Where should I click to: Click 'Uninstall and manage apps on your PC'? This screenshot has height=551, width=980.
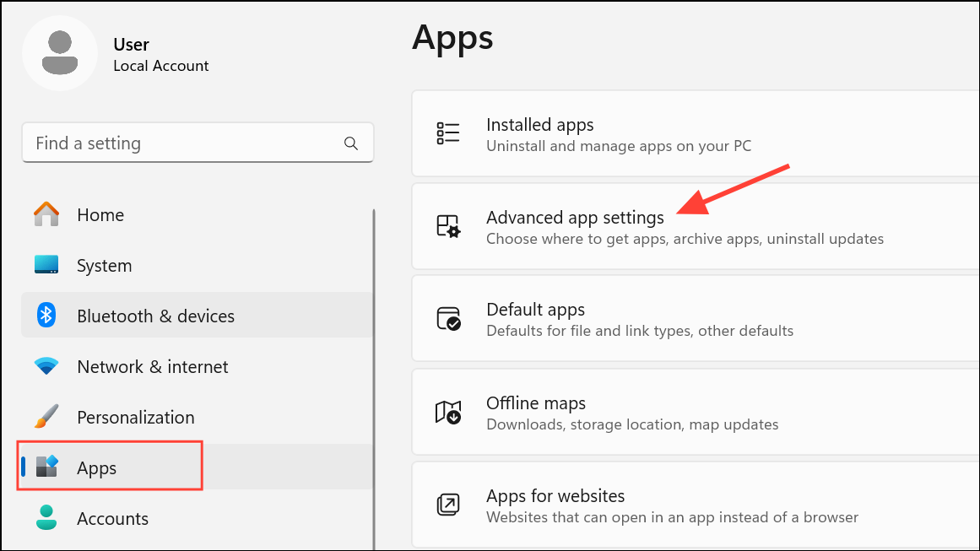point(619,146)
